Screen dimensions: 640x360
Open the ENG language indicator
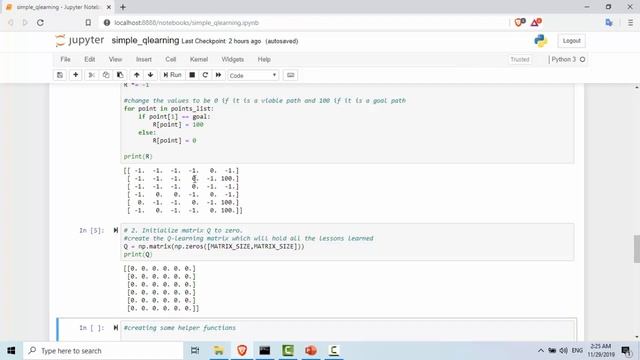point(577,351)
